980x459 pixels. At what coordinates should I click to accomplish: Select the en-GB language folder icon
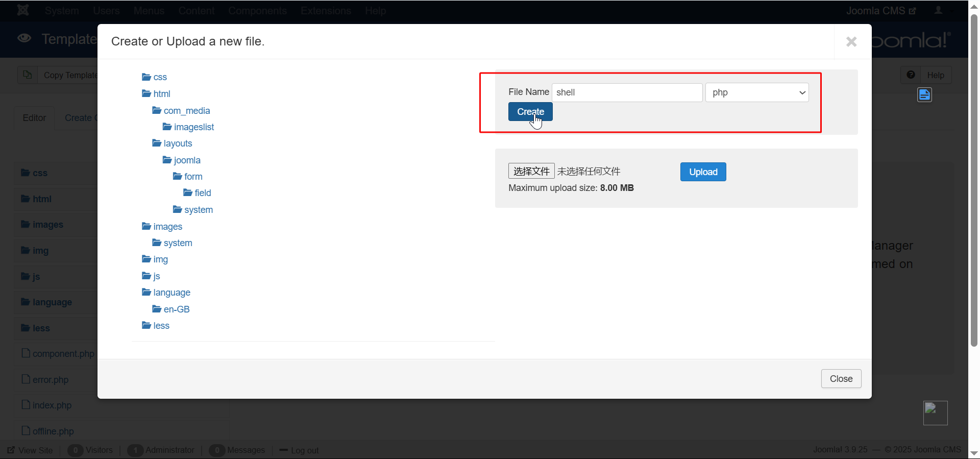(x=157, y=309)
